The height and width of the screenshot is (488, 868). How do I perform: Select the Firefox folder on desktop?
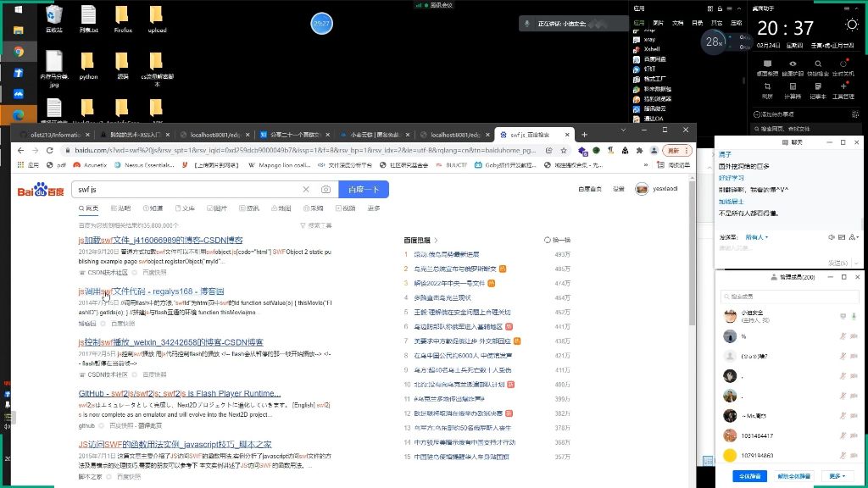[x=123, y=19]
